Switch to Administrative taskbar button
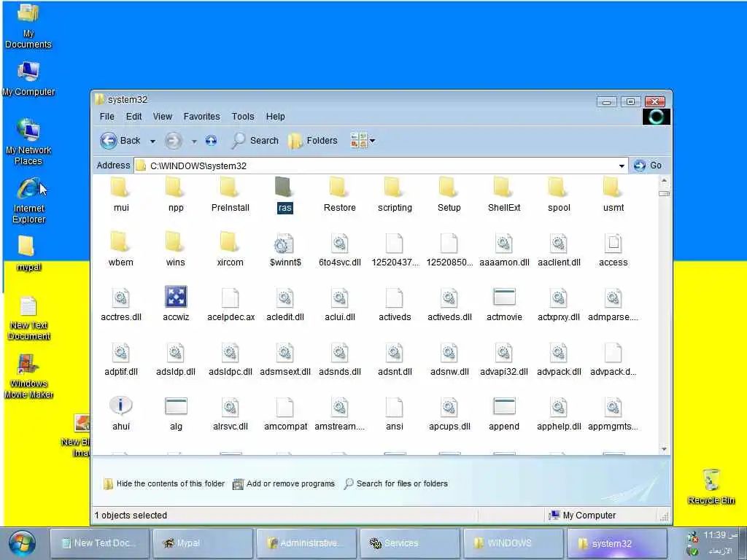 click(306, 542)
